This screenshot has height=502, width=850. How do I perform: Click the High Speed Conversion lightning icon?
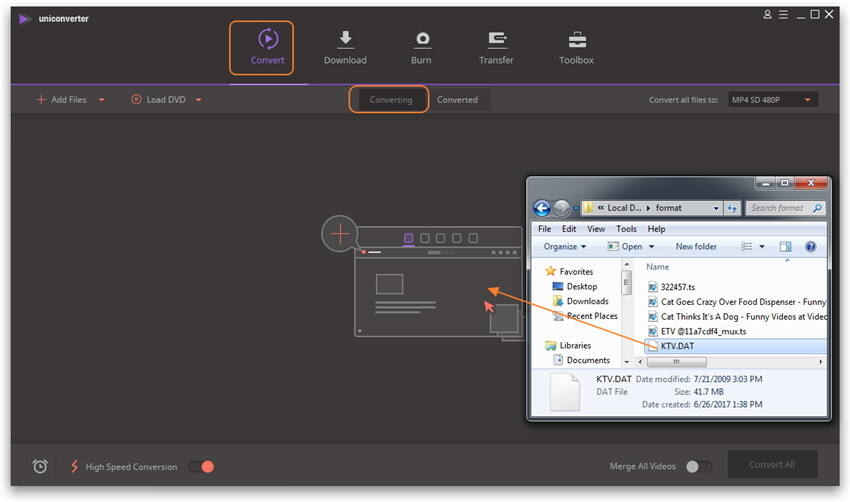pyautogui.click(x=75, y=466)
